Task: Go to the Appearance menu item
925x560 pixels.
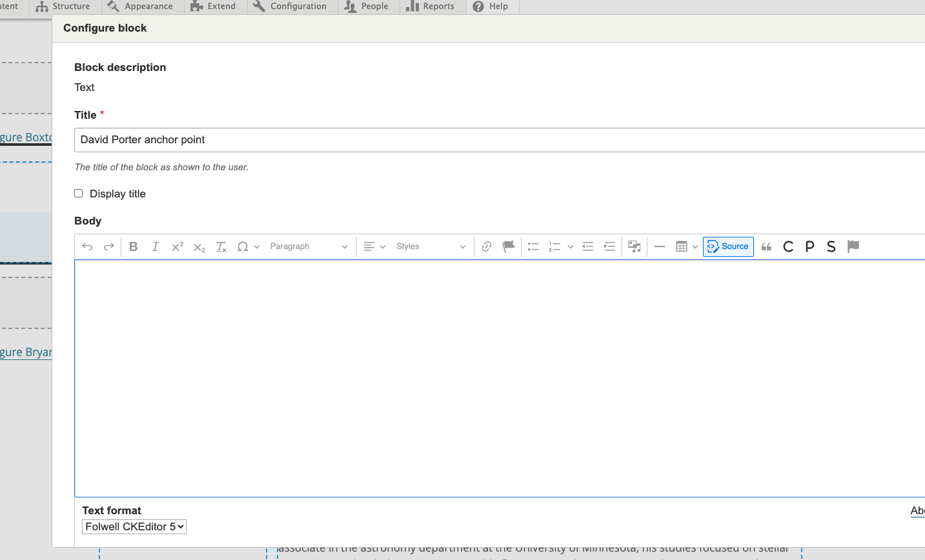Action: point(141,6)
